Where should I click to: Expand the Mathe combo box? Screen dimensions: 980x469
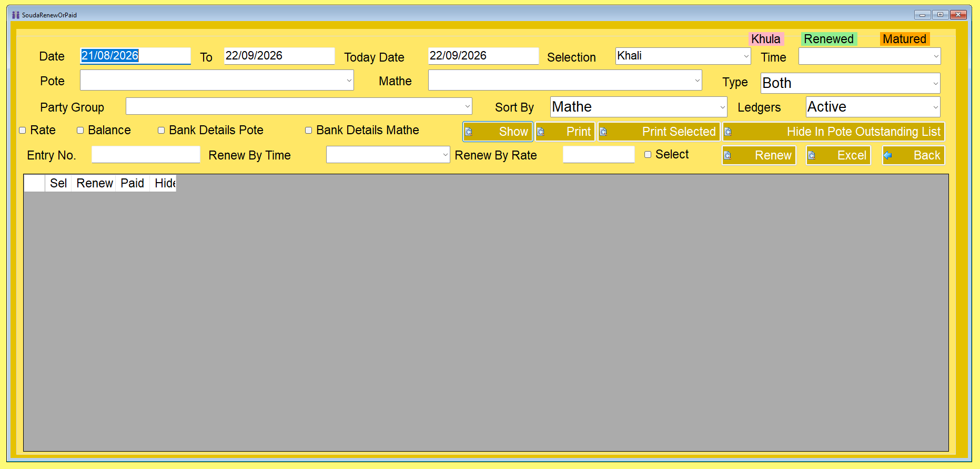click(x=565, y=81)
